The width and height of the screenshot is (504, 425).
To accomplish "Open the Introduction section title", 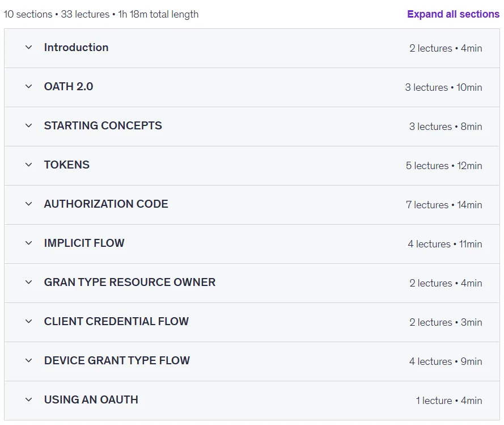I will [76, 47].
